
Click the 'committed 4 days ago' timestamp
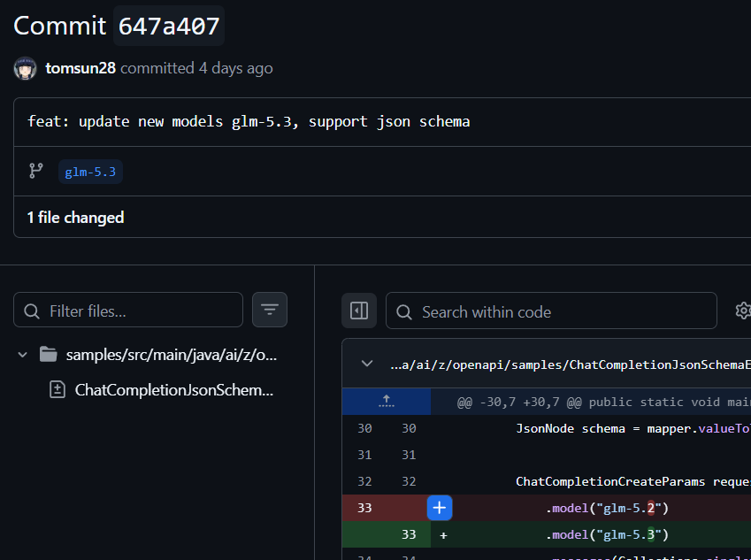(x=196, y=68)
